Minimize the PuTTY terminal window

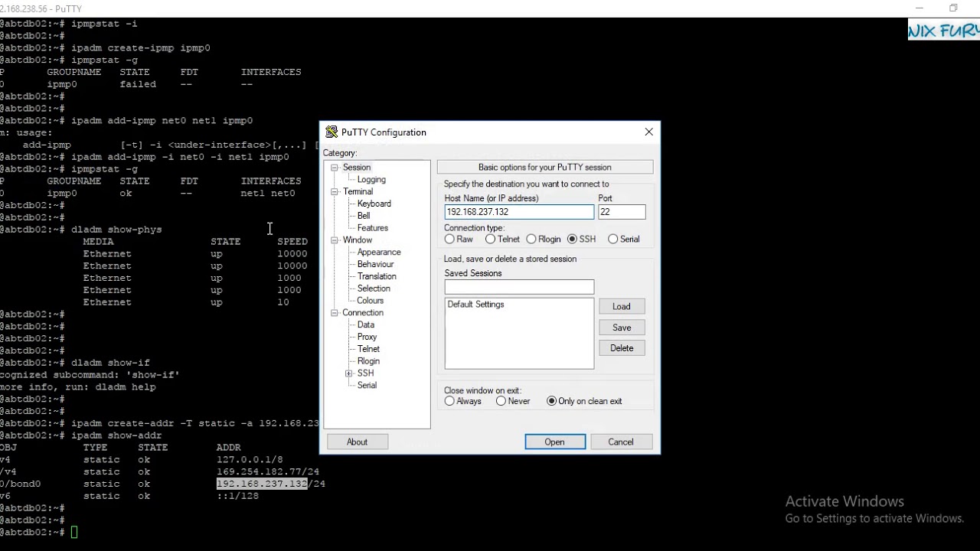[x=920, y=8]
